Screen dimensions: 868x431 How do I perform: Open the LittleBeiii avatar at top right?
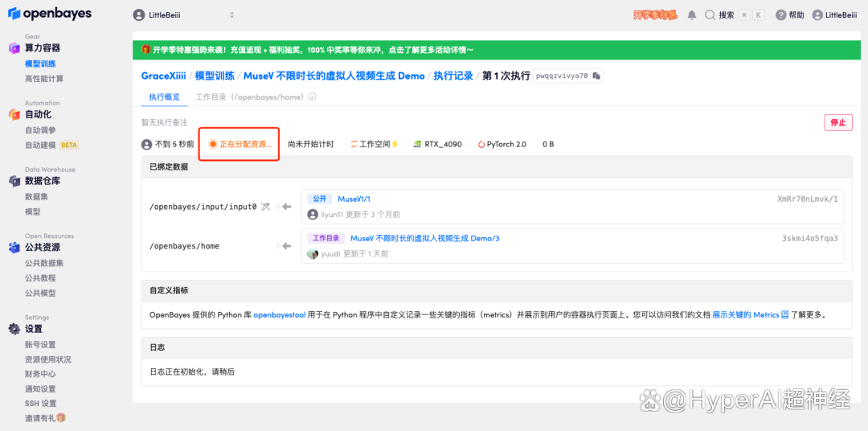pos(817,15)
